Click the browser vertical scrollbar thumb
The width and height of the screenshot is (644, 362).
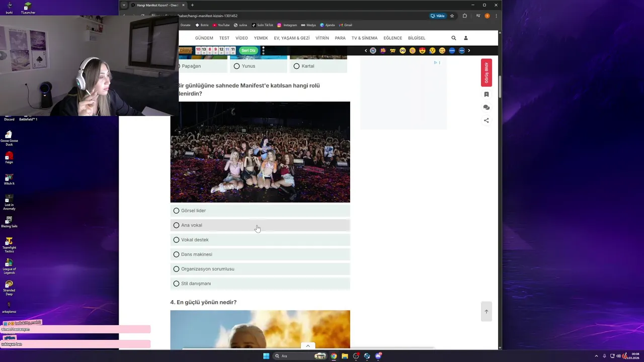(x=500, y=87)
